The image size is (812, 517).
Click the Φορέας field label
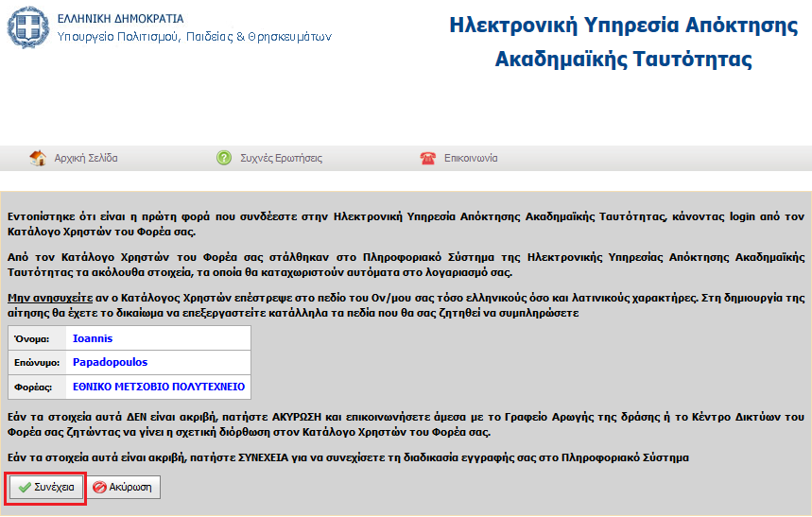(x=33, y=387)
